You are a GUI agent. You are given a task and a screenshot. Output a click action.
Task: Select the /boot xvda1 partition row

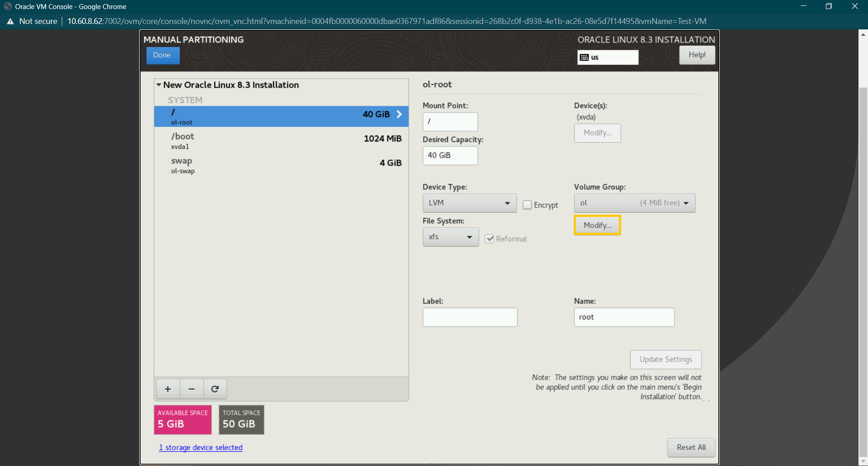point(281,141)
